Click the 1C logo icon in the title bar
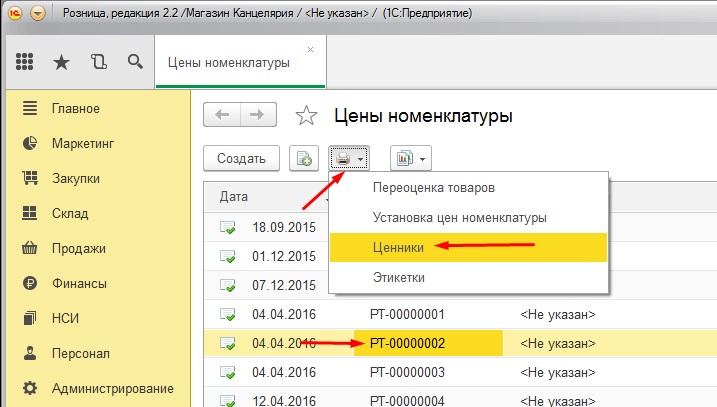Screen dimensions: 717x407 coord(14,13)
